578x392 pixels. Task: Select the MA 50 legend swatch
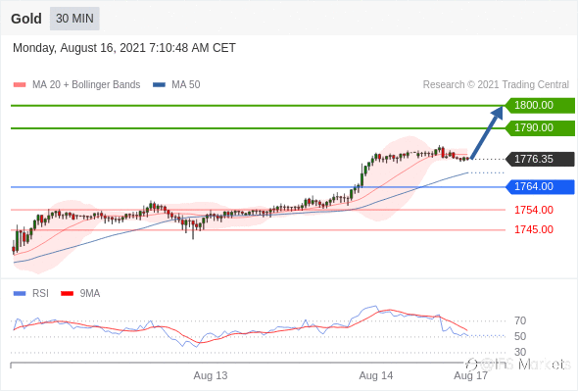(159, 85)
